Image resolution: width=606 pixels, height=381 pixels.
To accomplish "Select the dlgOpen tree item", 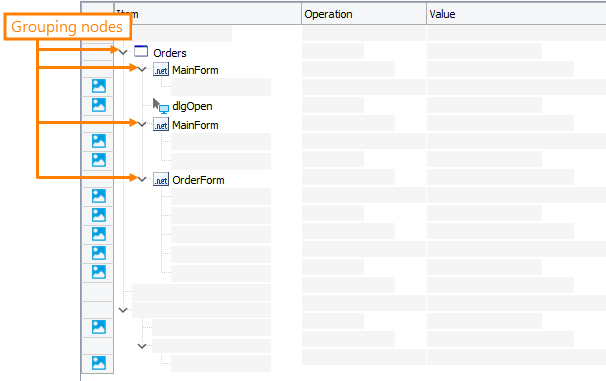I will (192, 106).
